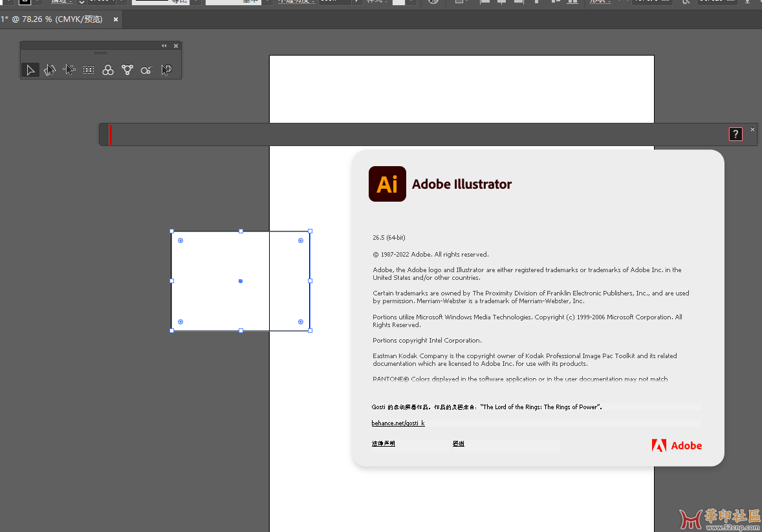
Task: Click the floating tool panel drag grip
Action: pos(101,53)
